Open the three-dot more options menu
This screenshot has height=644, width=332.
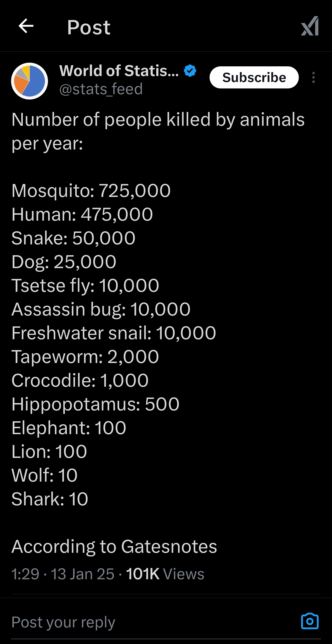click(313, 77)
